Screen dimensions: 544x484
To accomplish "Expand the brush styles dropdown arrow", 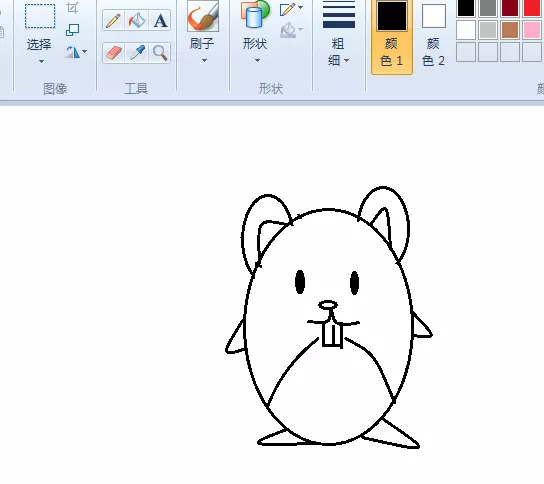I will pyautogui.click(x=204, y=60).
